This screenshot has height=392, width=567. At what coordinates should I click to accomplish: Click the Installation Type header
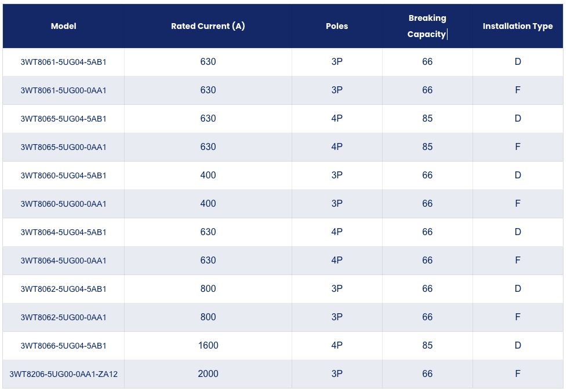point(518,26)
